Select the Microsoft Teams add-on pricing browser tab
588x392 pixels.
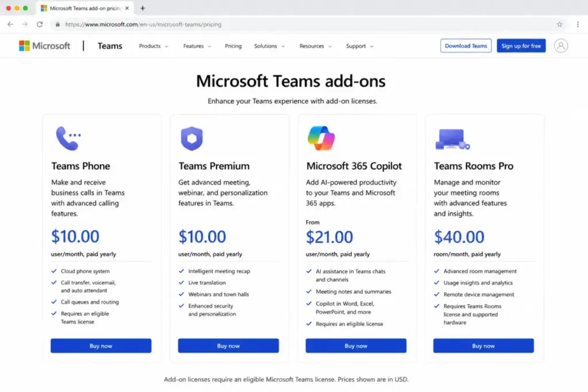85,8
